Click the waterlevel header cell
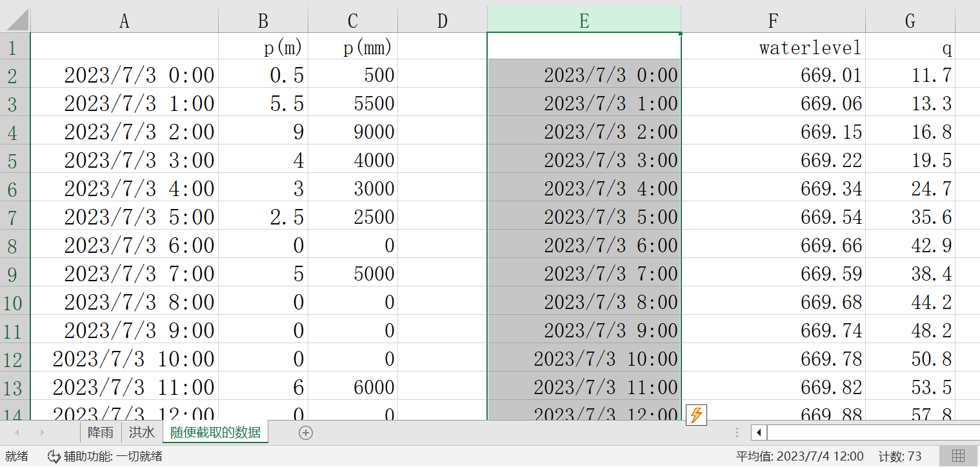 [x=773, y=46]
